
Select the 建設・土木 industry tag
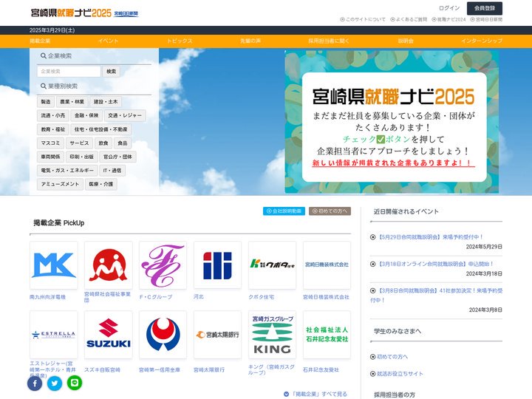(106, 102)
